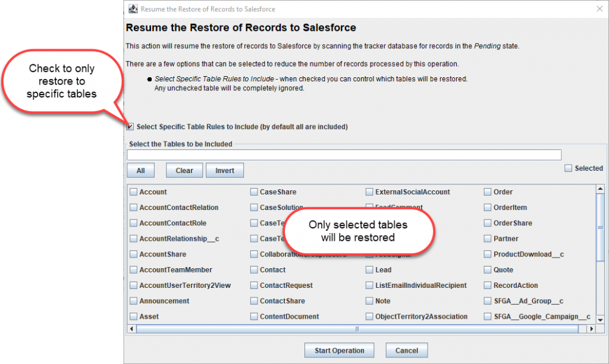Check the Quote checkbox

(488, 269)
